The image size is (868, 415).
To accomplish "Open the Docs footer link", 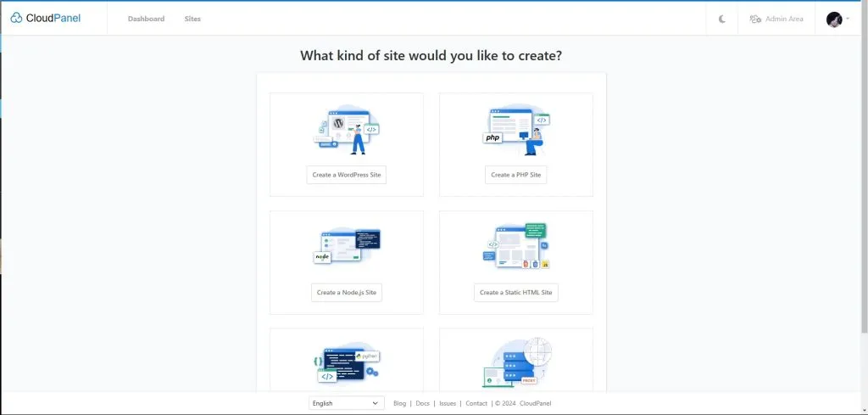I will (x=422, y=403).
